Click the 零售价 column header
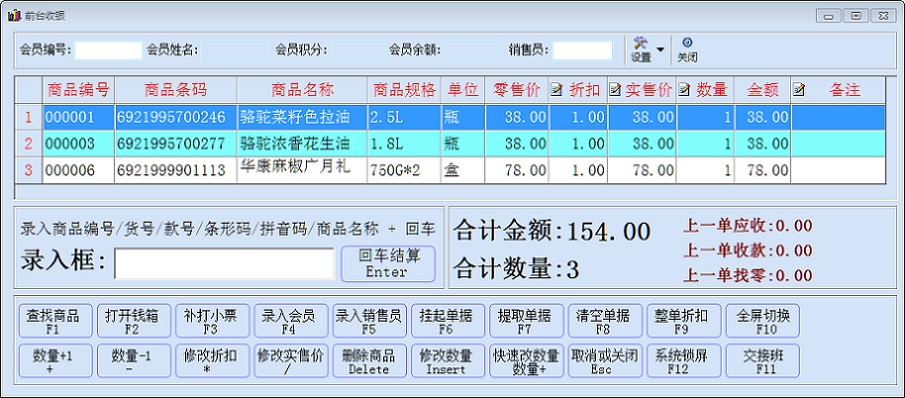This screenshot has width=905, height=398. pos(517,90)
